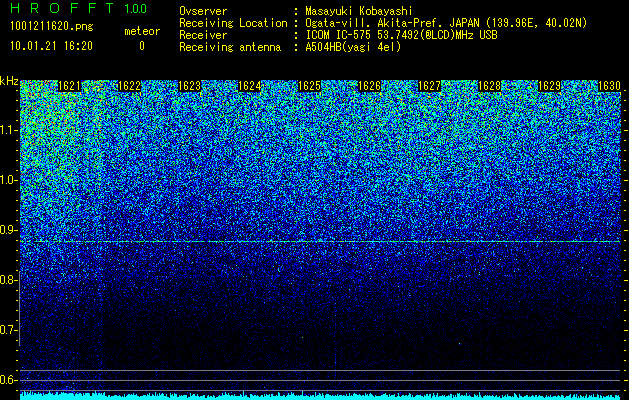
Task: Click the 1623 time marker label
Action: point(189,86)
